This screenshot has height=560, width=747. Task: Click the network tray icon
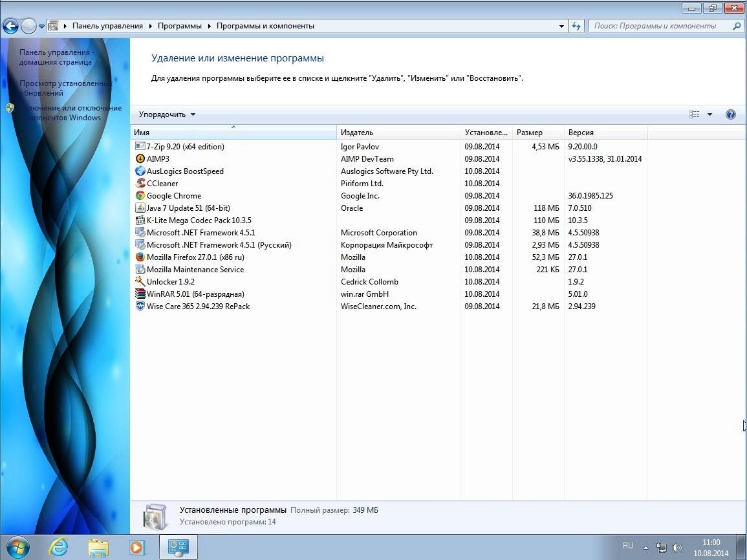(x=661, y=548)
